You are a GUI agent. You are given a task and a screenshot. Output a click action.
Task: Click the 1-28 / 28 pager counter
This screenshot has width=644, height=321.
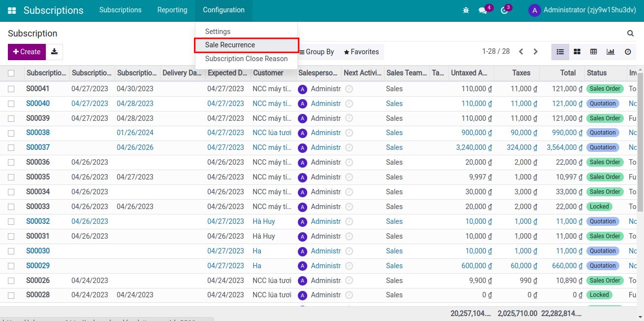pos(496,51)
